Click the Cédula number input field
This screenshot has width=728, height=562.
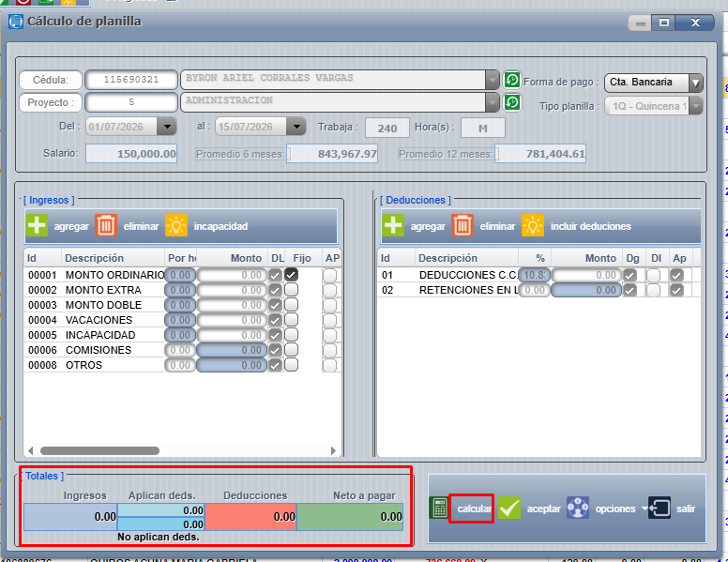pyautogui.click(x=131, y=80)
